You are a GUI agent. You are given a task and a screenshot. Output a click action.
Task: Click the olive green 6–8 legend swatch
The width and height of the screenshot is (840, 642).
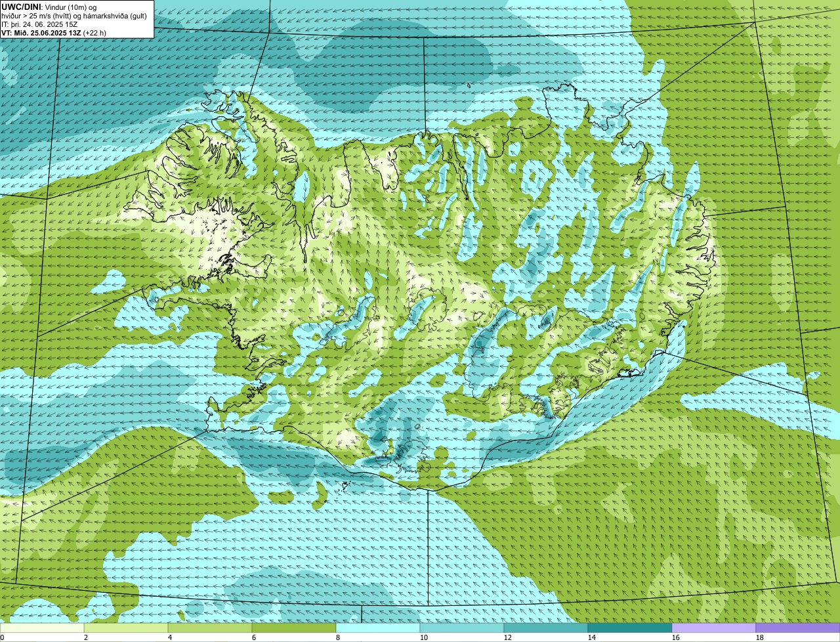[x=294, y=628]
